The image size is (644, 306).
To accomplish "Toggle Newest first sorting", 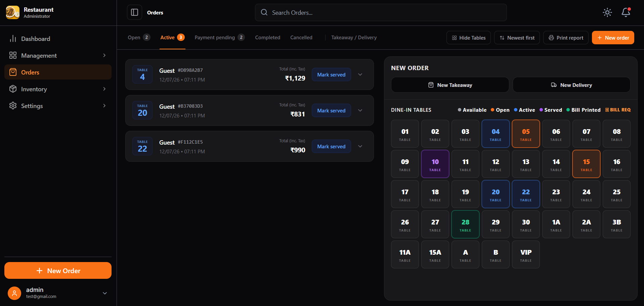I will coord(517,38).
